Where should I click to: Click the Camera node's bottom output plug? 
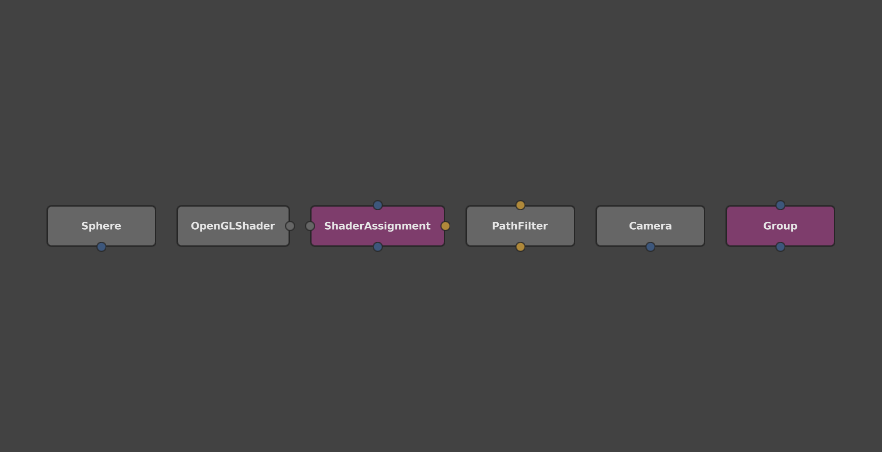click(650, 247)
